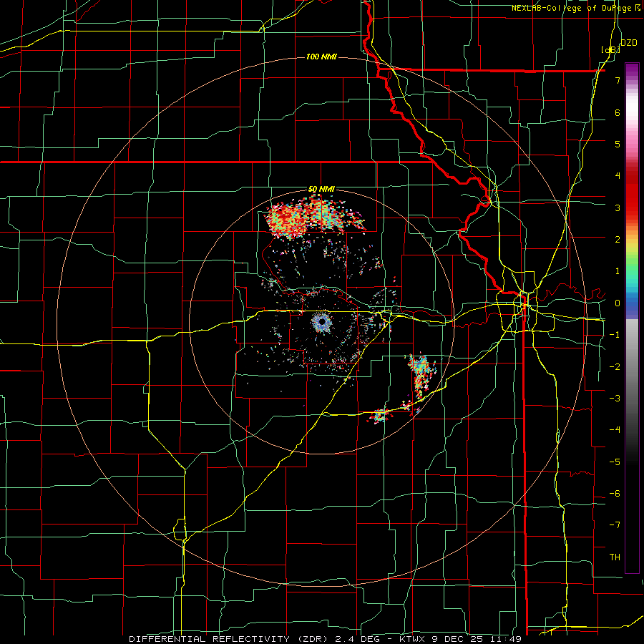The image size is (644, 644).
Task: Click the 5 dB value on color scale
Action: [x=618, y=144]
